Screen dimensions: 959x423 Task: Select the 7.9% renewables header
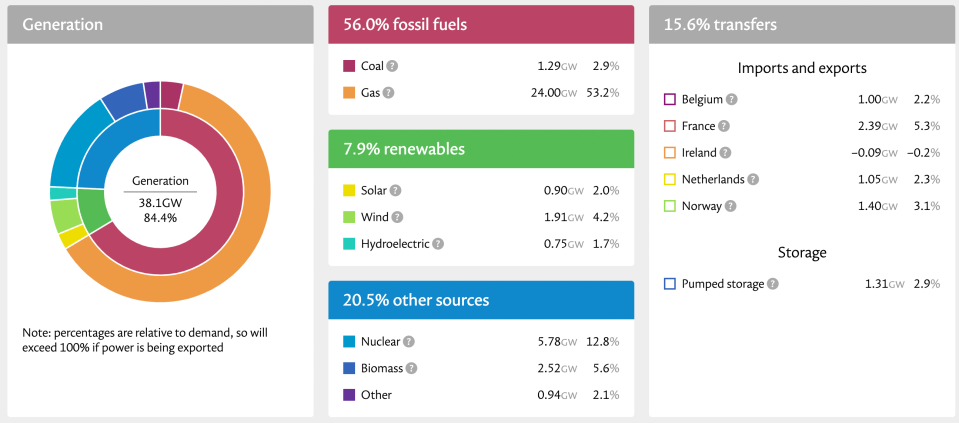(481, 149)
